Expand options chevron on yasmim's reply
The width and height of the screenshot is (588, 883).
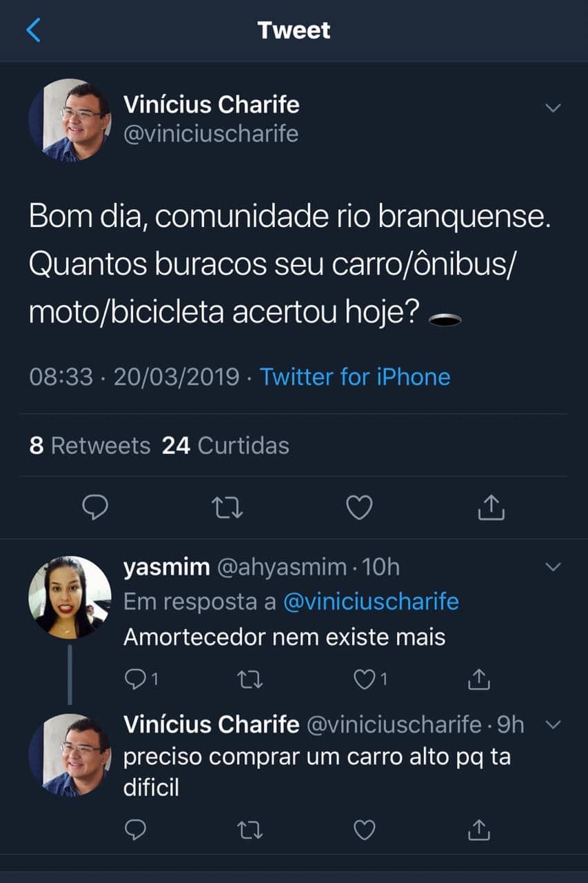coord(553,567)
